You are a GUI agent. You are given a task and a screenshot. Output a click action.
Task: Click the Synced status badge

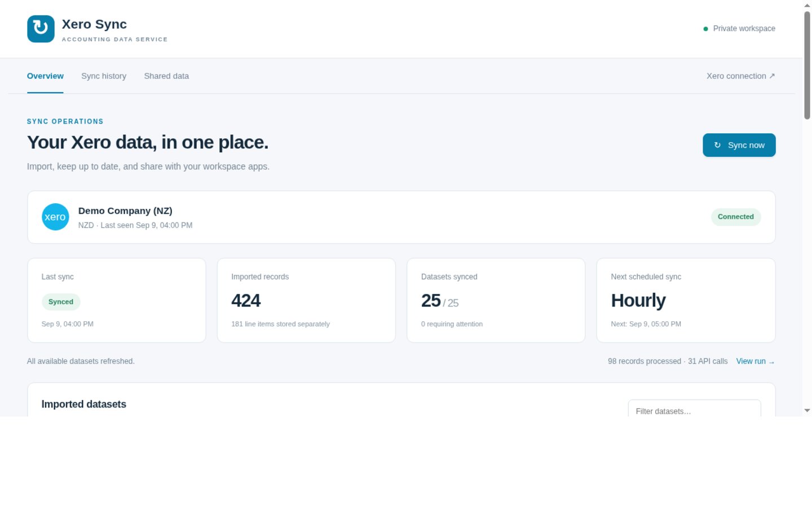tap(61, 302)
